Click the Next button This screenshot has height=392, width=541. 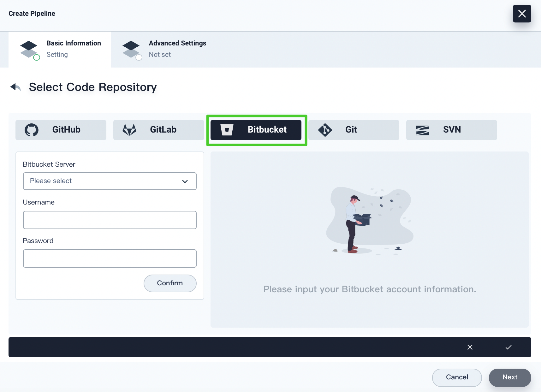click(510, 377)
